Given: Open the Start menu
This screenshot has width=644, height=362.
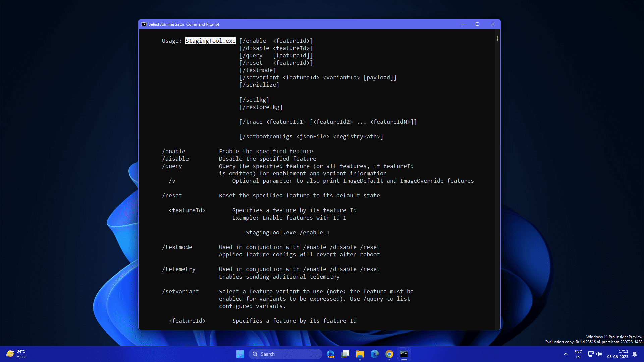Looking at the screenshot, I should pos(240,354).
